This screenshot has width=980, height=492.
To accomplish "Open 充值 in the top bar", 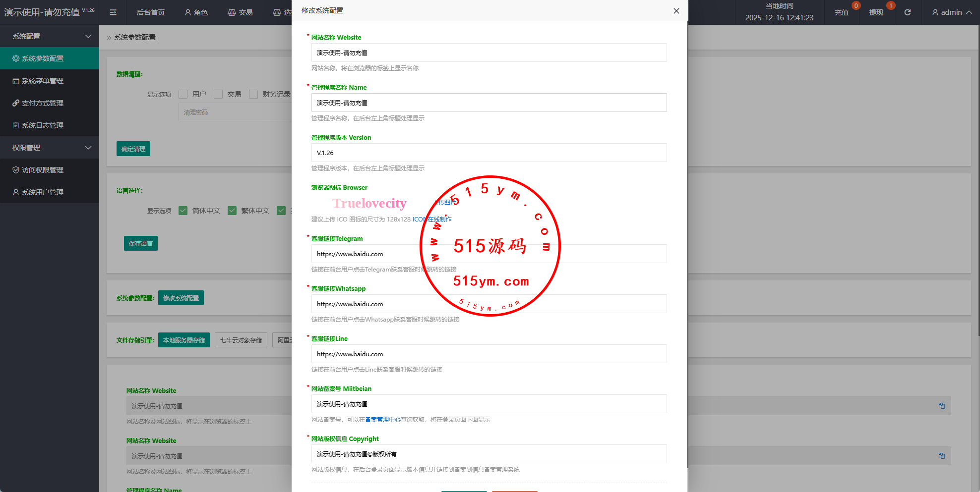I will click(x=842, y=12).
